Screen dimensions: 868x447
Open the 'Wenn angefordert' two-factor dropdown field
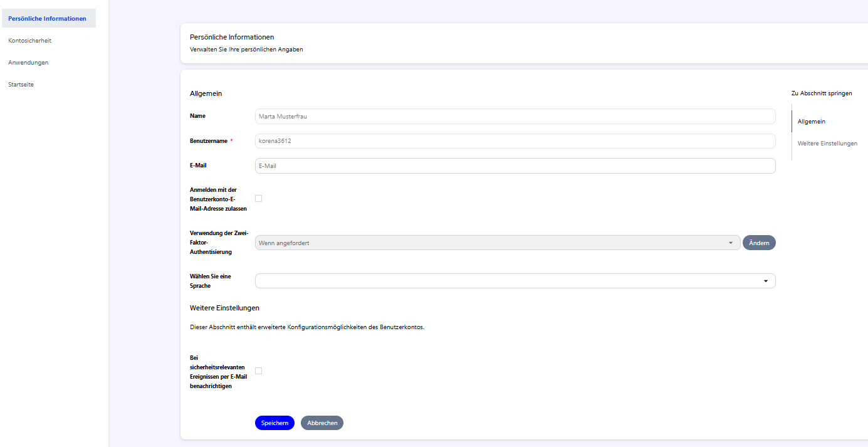(489, 243)
